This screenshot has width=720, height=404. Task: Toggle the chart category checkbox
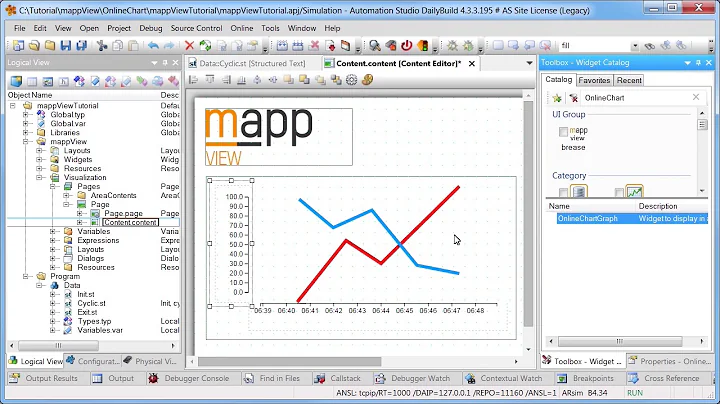pyautogui.click(x=619, y=192)
